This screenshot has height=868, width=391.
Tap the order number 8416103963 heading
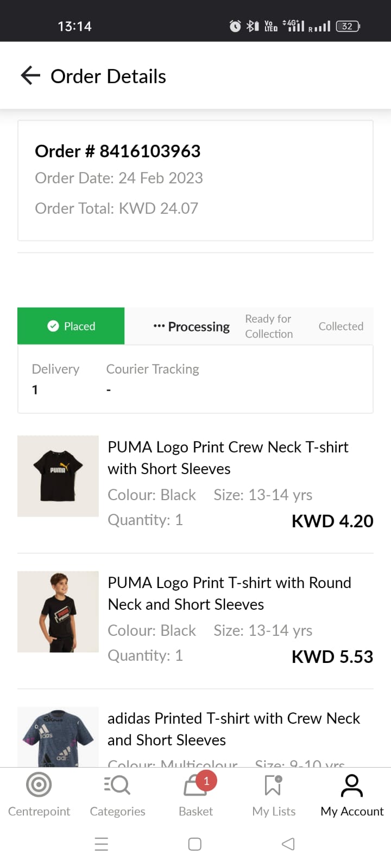(x=118, y=151)
